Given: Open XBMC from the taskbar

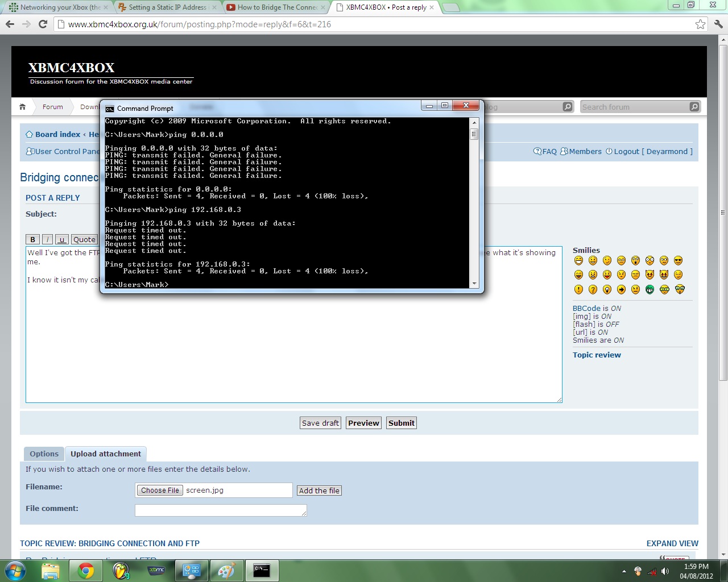Looking at the screenshot, I should coord(156,571).
